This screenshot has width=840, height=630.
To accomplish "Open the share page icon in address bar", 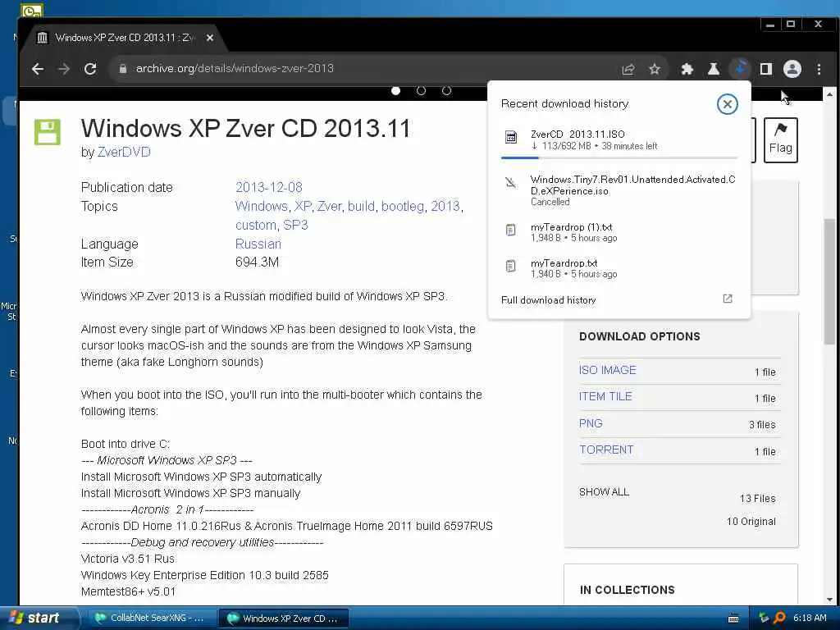I will coord(628,69).
